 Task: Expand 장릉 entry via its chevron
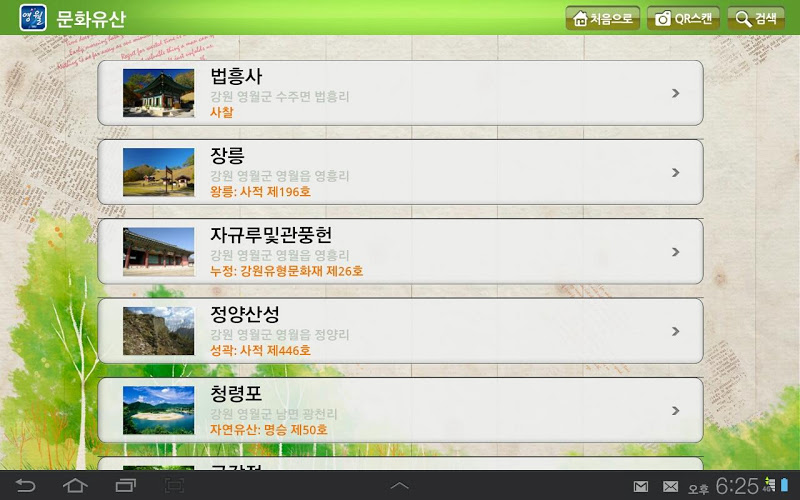(676, 172)
